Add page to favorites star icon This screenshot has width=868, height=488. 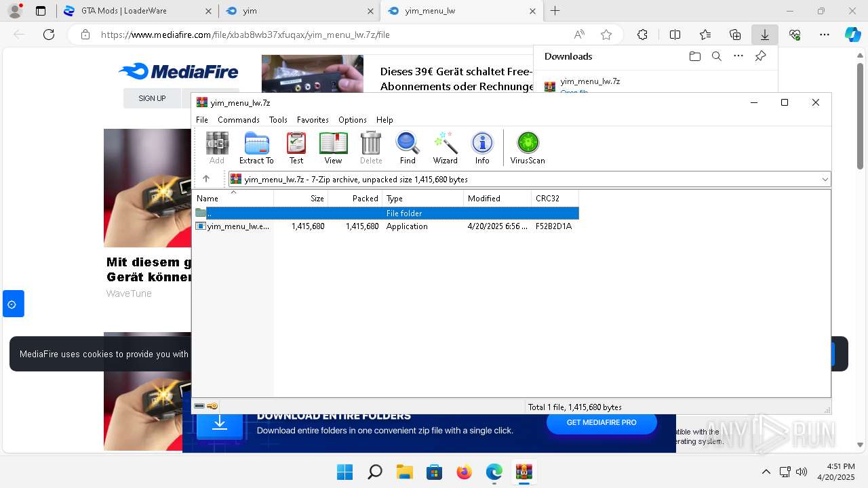click(x=606, y=35)
